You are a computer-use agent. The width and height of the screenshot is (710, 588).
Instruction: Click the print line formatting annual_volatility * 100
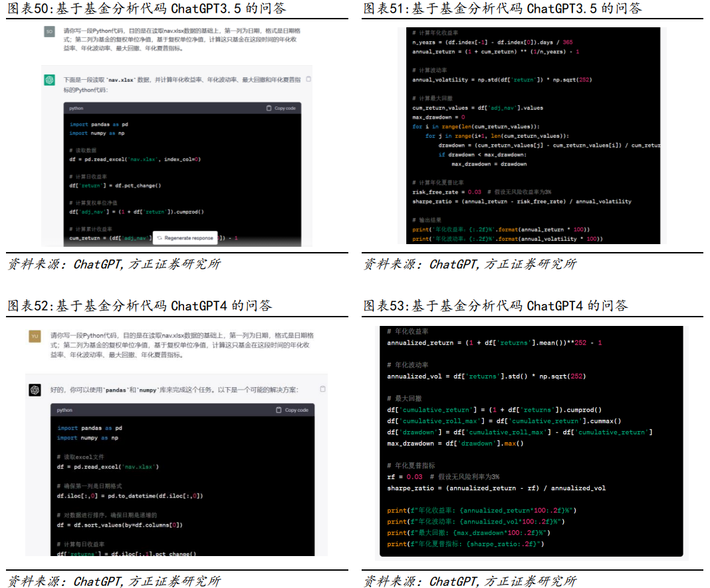(x=508, y=239)
